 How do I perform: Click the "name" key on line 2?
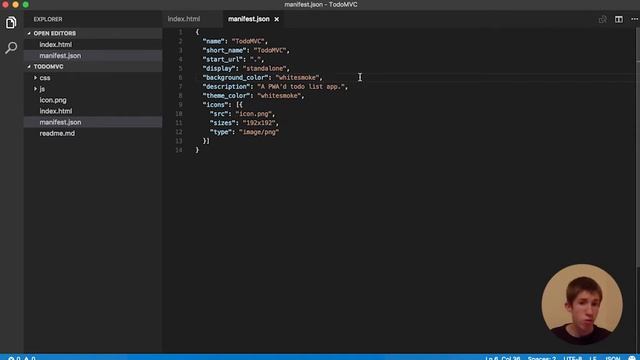[214, 41]
